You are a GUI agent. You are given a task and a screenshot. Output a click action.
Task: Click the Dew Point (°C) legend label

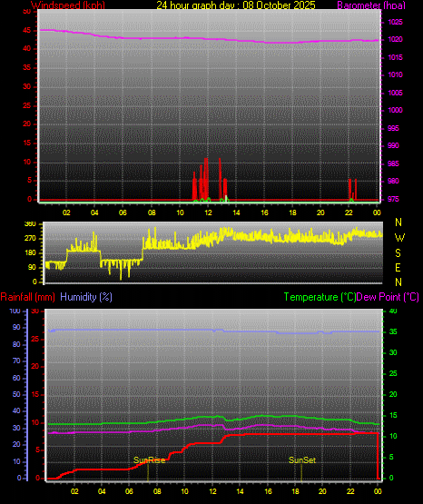coord(388,297)
